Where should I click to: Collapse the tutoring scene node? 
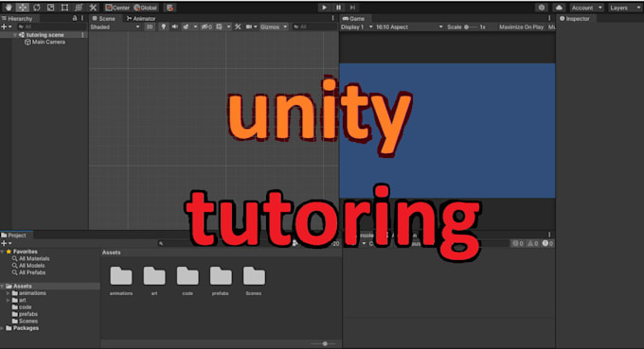point(15,35)
